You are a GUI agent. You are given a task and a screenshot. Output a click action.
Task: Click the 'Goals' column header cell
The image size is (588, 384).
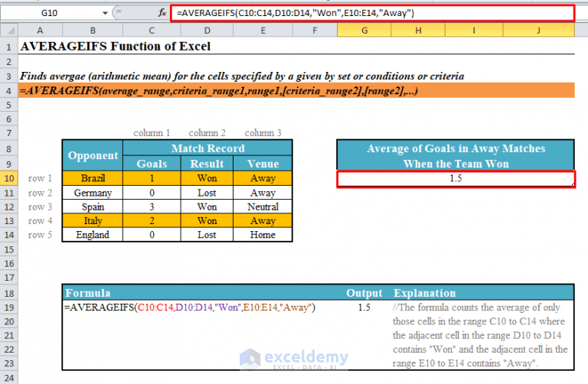[152, 164]
